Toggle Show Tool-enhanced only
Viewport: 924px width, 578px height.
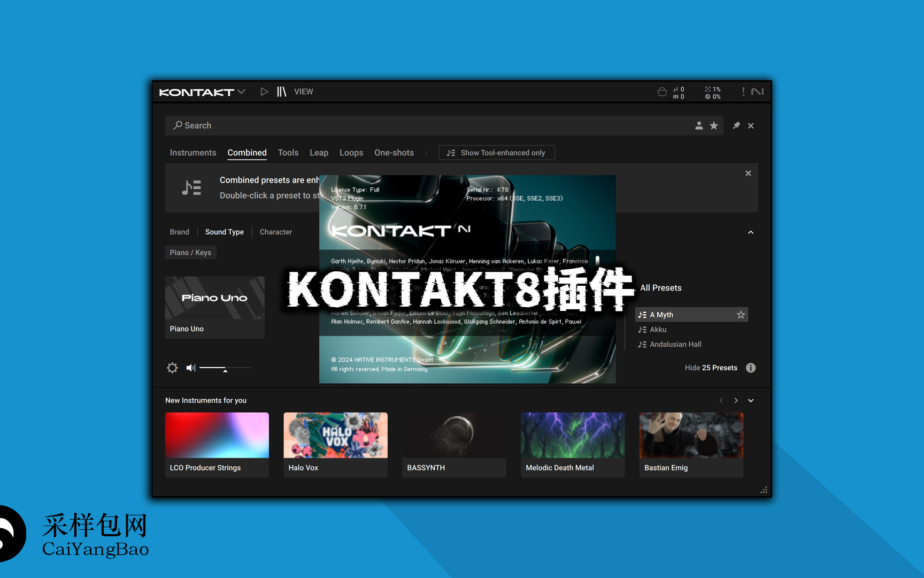click(496, 153)
